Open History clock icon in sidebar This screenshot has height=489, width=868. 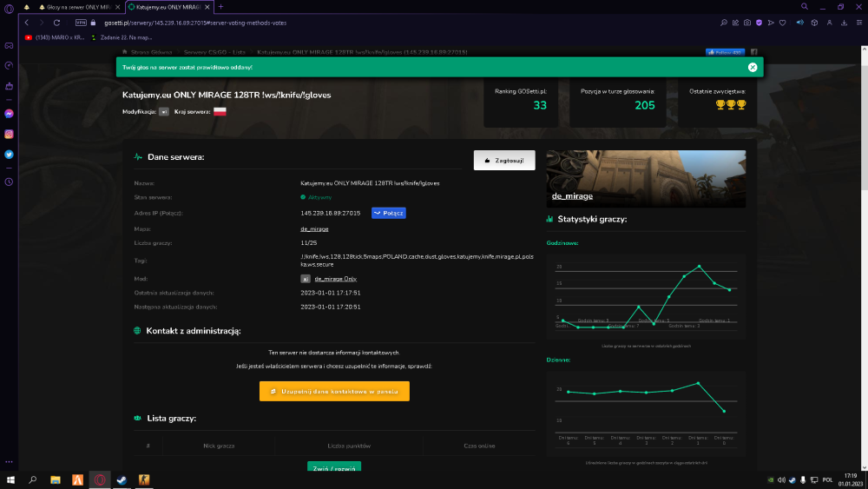pyautogui.click(x=9, y=182)
